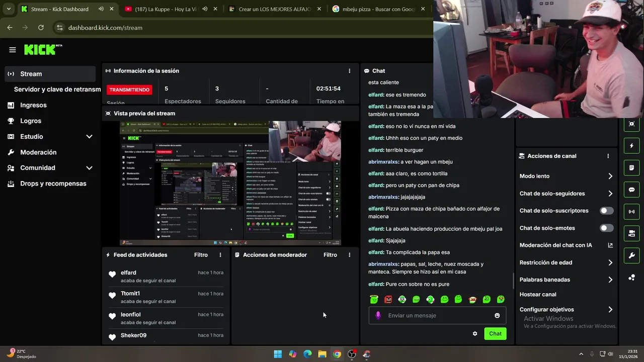Screen dimensions: 644x362
Task: Open the weather widget showing 22°C
Action: tap(21, 354)
